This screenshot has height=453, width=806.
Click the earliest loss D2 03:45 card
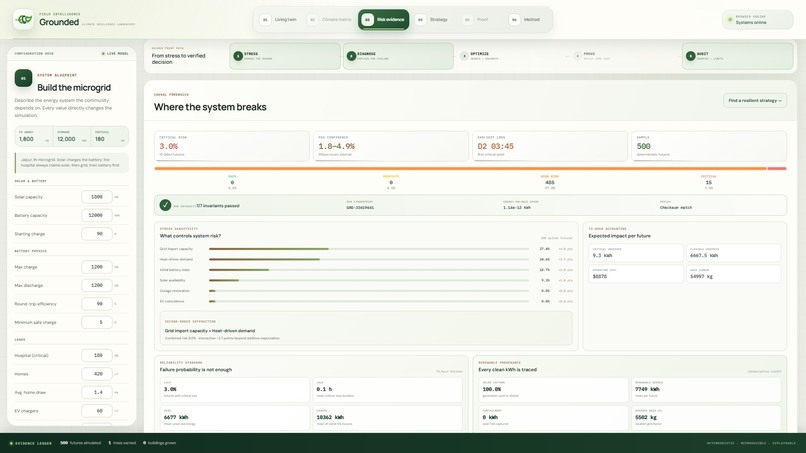click(x=549, y=146)
